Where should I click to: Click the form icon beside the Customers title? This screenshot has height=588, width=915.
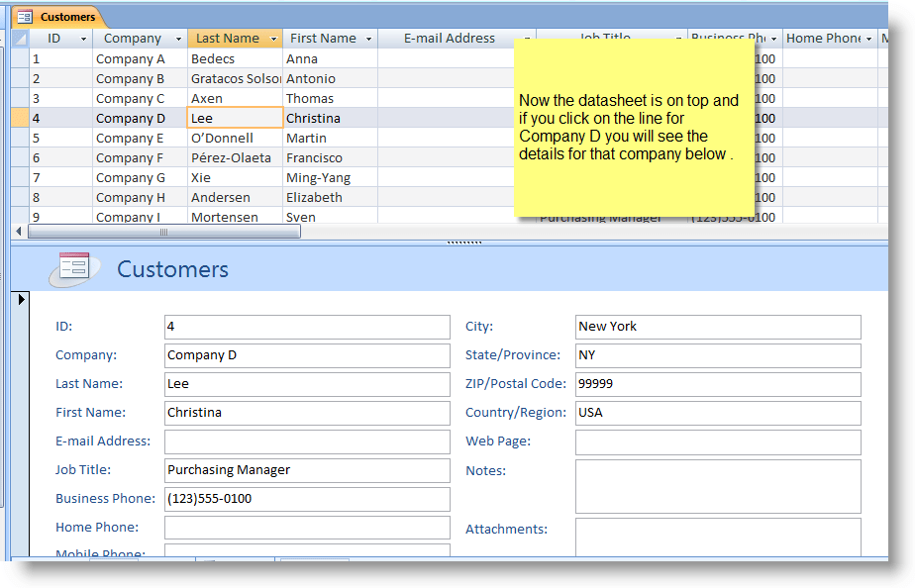pos(74,268)
